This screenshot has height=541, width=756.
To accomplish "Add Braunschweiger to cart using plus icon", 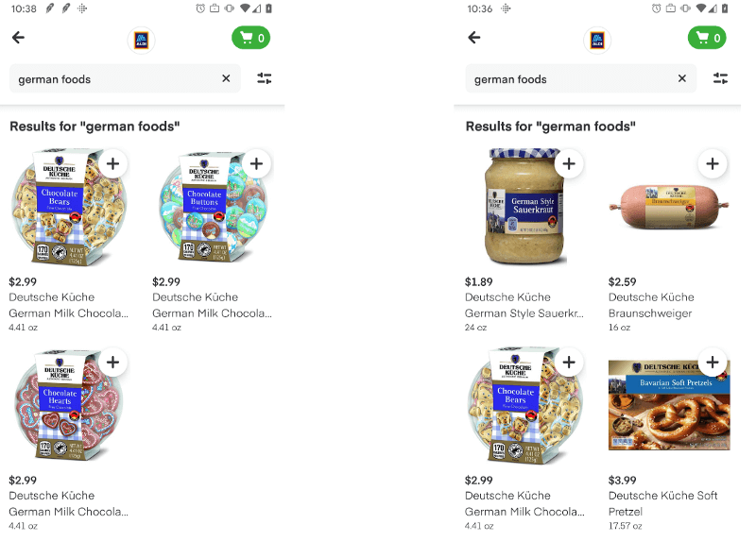I will point(713,163).
